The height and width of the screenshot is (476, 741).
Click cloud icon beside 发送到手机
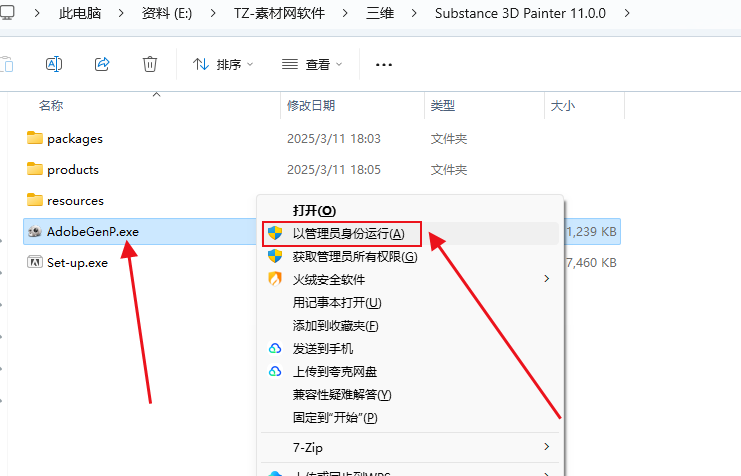coord(275,348)
